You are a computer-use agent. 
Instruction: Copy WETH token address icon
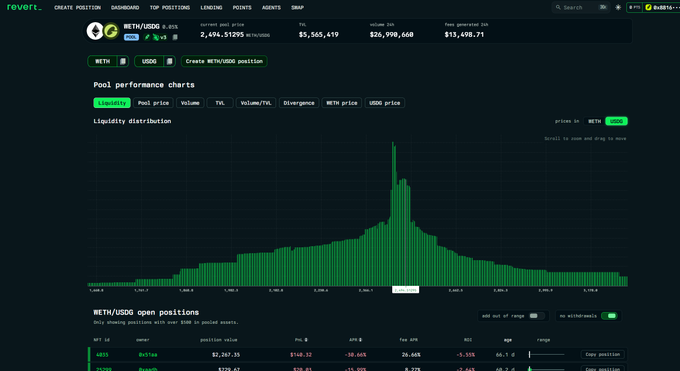(x=123, y=61)
